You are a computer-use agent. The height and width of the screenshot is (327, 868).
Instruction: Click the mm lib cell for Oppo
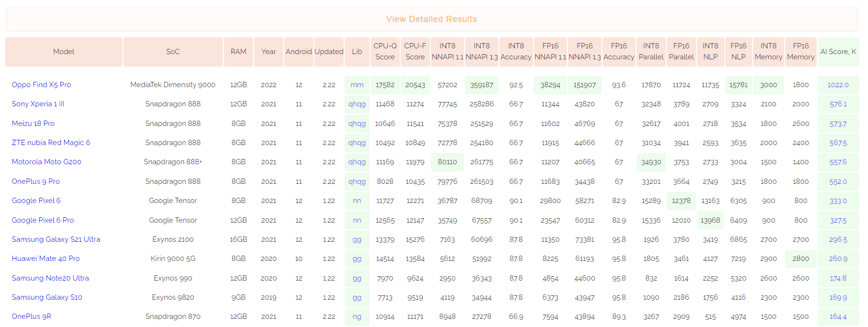357,85
